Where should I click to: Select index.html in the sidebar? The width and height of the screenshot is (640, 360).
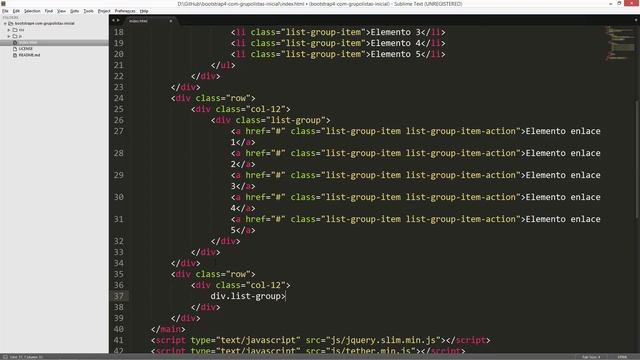[x=54, y=42]
